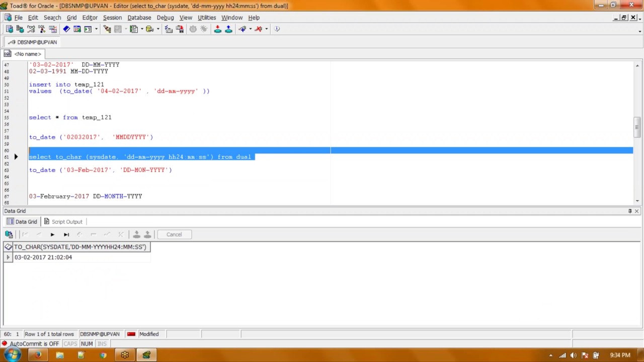
Task: Open the Schema Browser toolbar icon
Action: [20, 29]
